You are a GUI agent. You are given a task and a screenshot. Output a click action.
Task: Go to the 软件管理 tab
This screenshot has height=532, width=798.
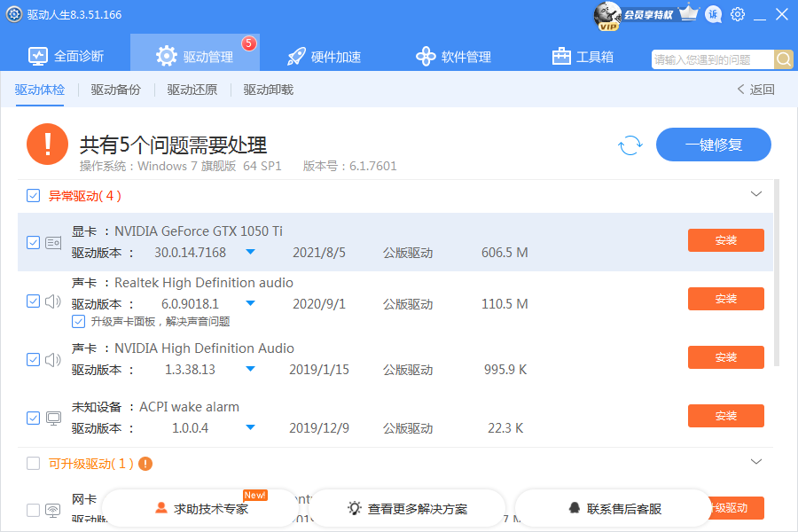click(453, 57)
